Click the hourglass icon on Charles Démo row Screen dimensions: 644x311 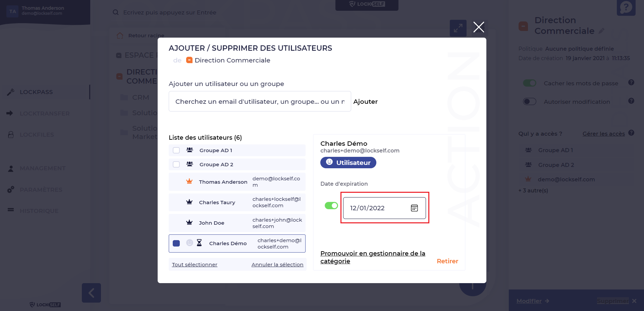tap(199, 243)
